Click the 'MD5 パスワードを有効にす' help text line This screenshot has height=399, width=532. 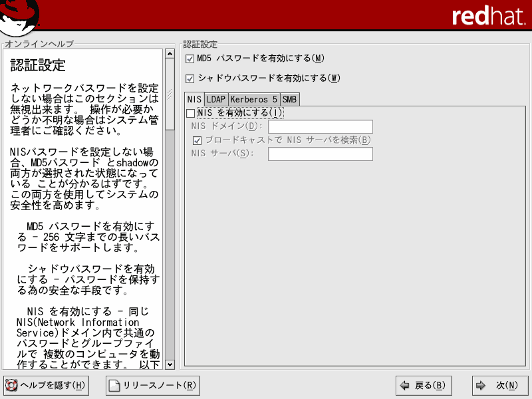pyautogui.click(x=90, y=226)
